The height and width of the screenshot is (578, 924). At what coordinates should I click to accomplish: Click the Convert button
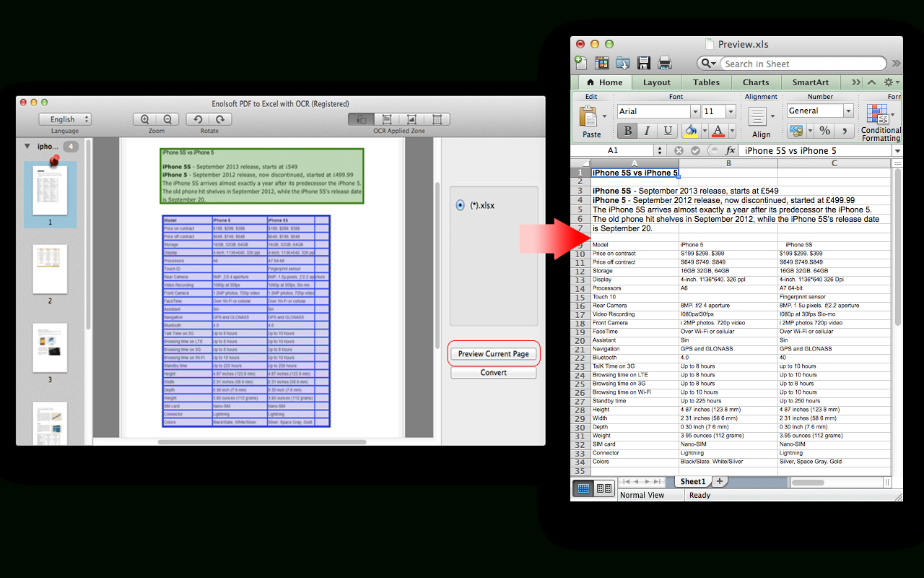493,372
